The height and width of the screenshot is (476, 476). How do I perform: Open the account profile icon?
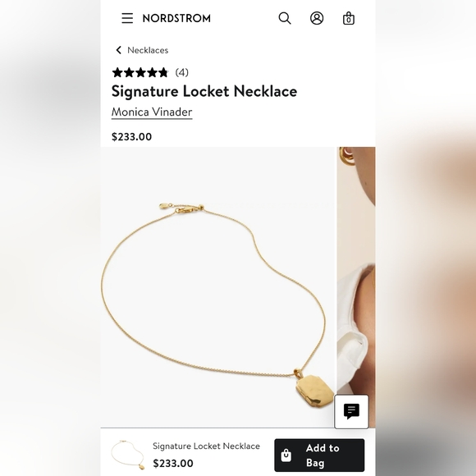[x=317, y=18]
